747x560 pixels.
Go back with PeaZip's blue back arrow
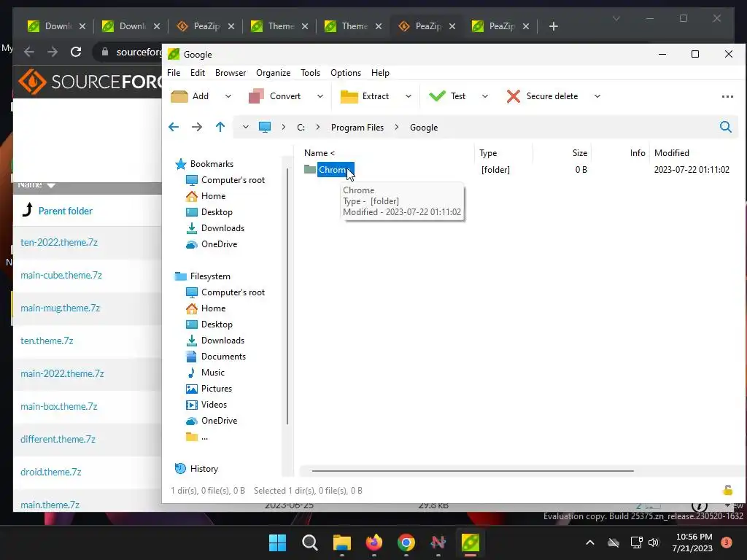coord(174,127)
